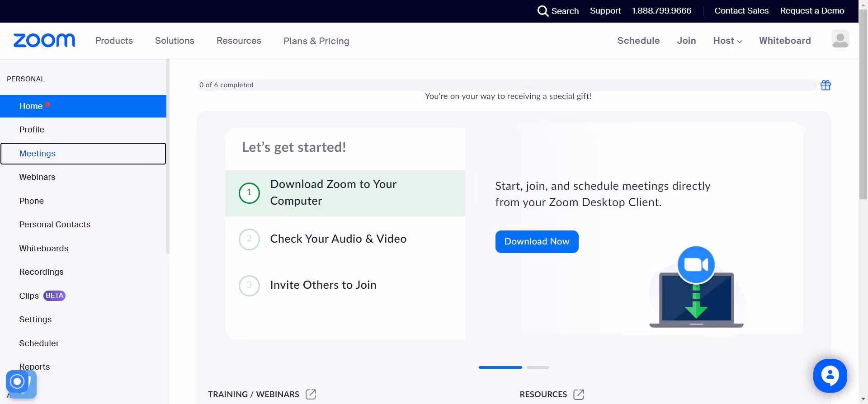Click Join in the header
Screen dimensions: 868x404
click(x=686, y=41)
